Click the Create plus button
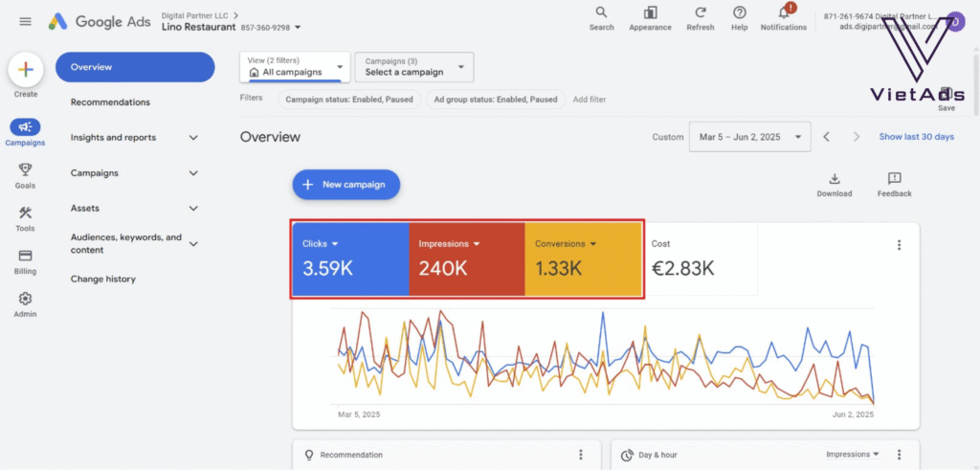 [x=26, y=70]
